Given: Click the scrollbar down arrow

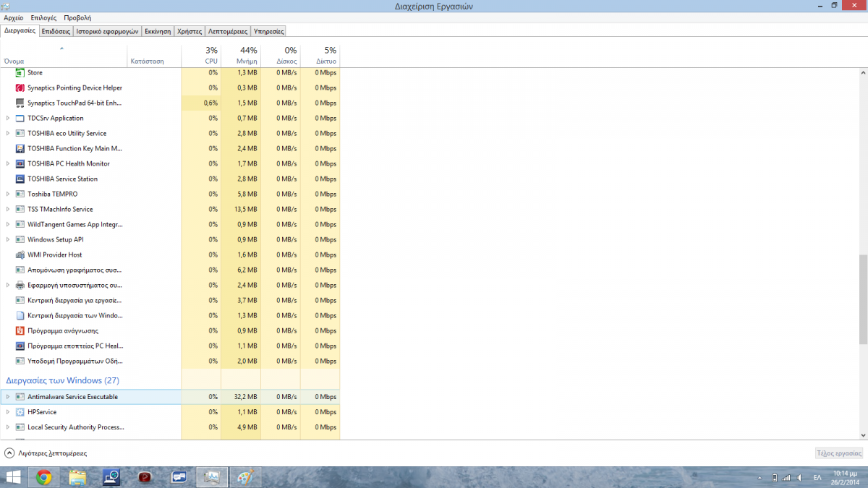Looking at the screenshot, I should [863, 435].
